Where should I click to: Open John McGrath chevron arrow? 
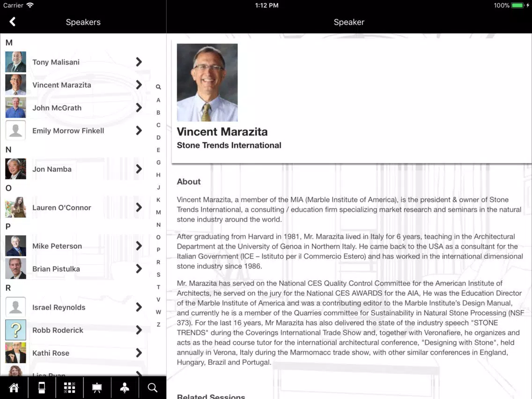pyautogui.click(x=139, y=108)
